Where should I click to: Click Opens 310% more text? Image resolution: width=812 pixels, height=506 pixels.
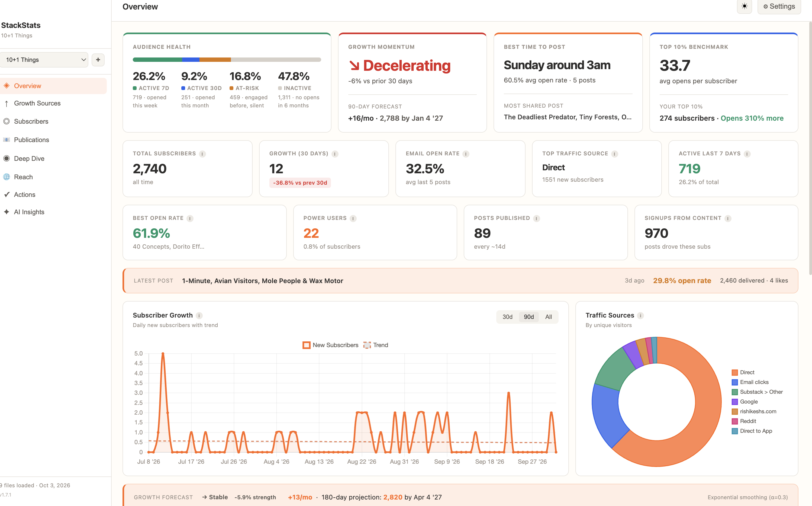752,118
